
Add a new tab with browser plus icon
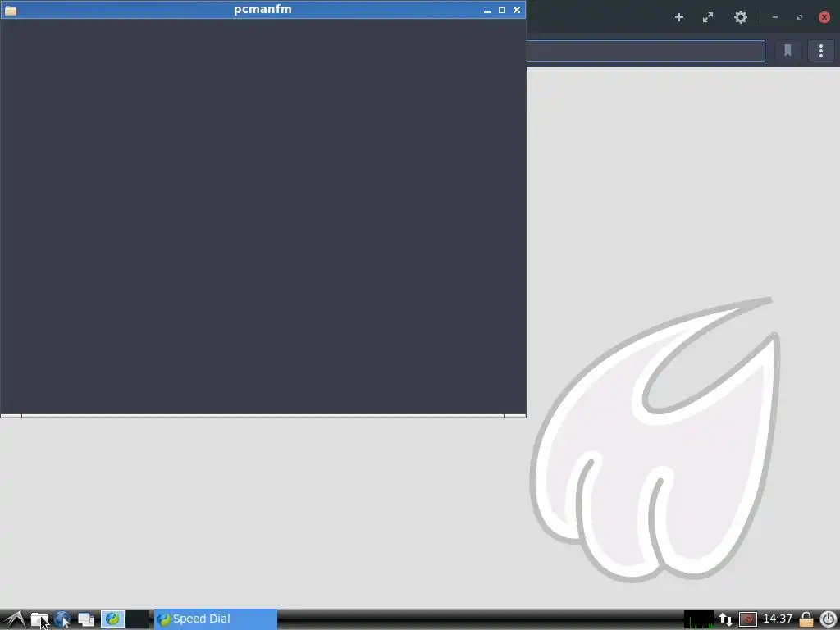678,17
